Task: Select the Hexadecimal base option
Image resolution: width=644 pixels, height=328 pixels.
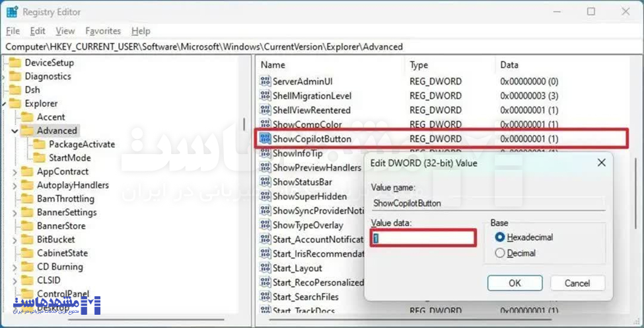Action: click(x=500, y=237)
